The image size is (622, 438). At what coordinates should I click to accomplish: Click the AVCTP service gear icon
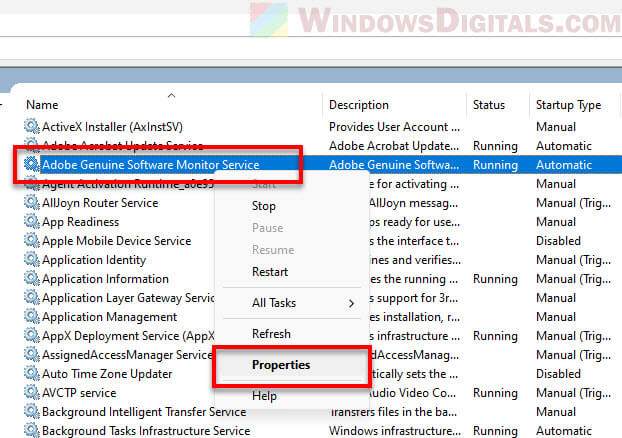point(31,393)
